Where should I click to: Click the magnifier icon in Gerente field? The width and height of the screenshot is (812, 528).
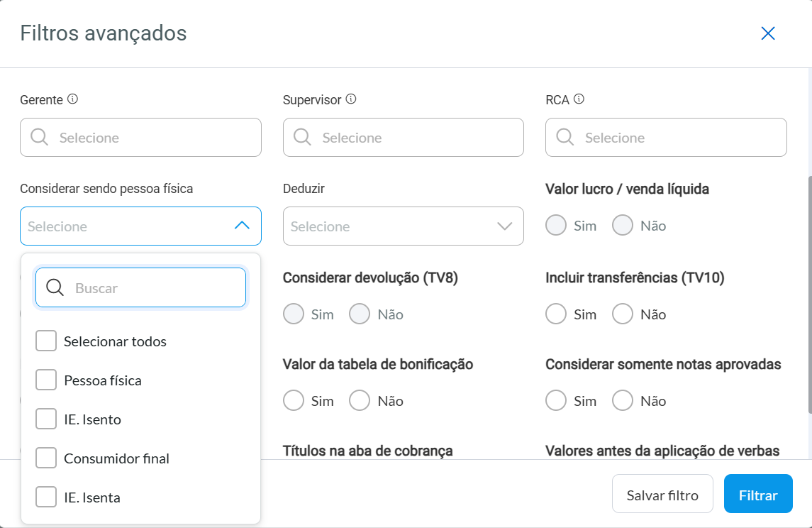[x=40, y=137]
